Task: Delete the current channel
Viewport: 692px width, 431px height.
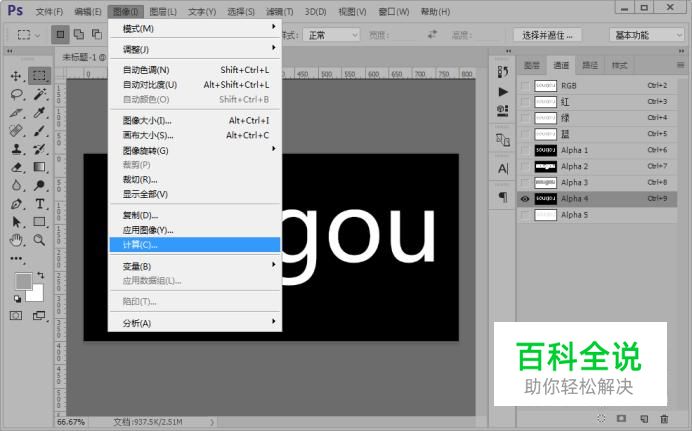Action: (664, 418)
